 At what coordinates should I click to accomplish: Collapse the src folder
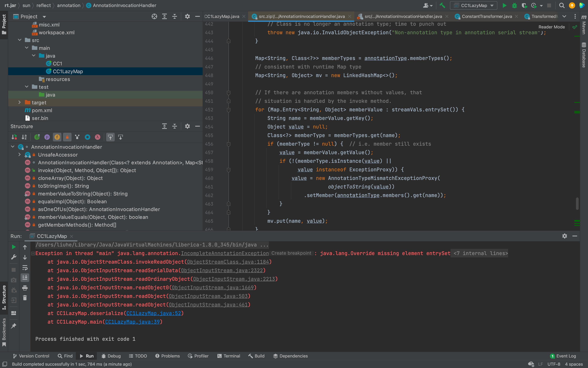20,40
